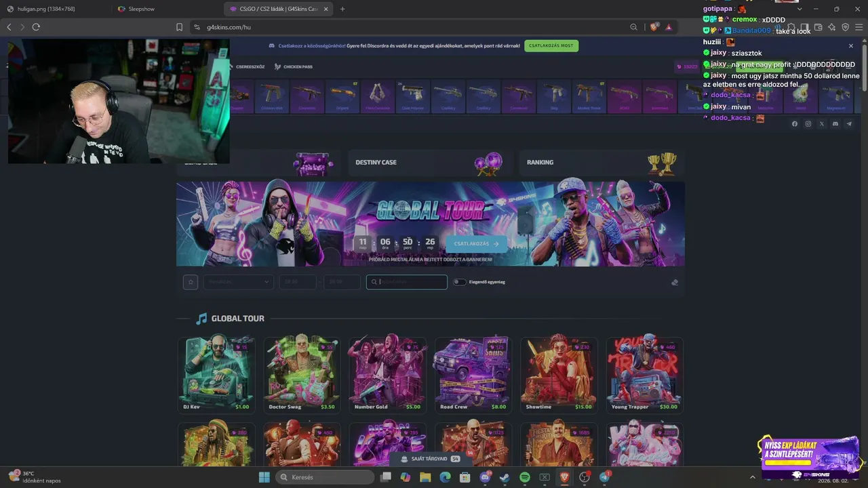Screen dimensions: 868x488
Task: Open the Task View taskbar button
Action: tap(385, 477)
